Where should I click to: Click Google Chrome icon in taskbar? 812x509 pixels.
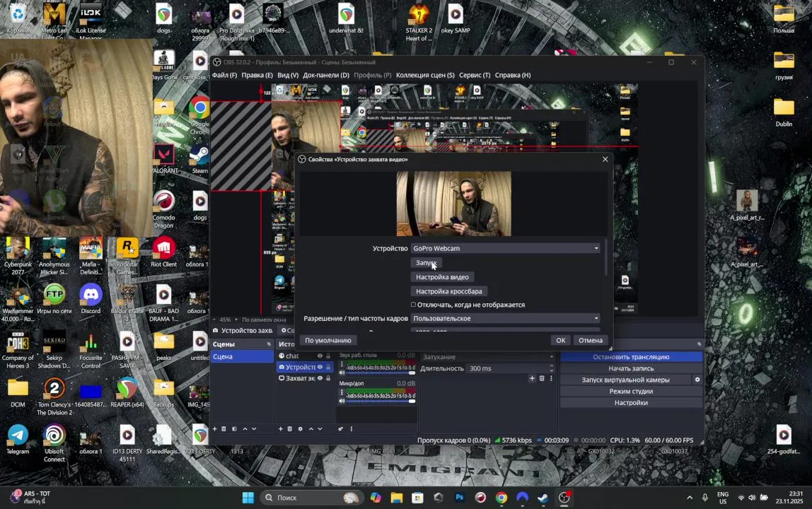tap(501, 498)
